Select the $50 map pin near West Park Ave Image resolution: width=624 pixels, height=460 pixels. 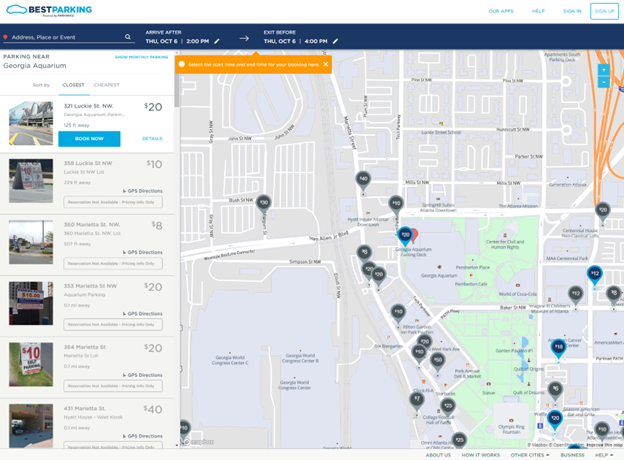pyautogui.click(x=437, y=362)
